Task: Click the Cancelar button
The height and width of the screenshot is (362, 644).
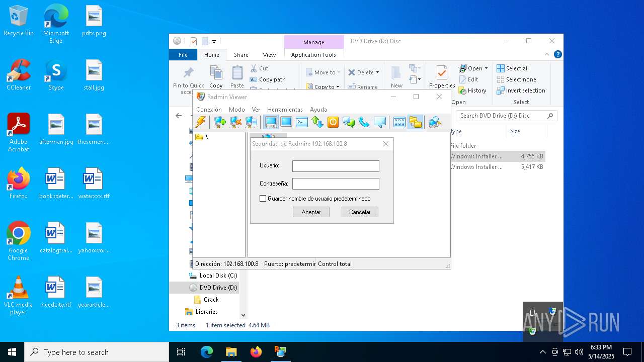Action: coord(360,212)
